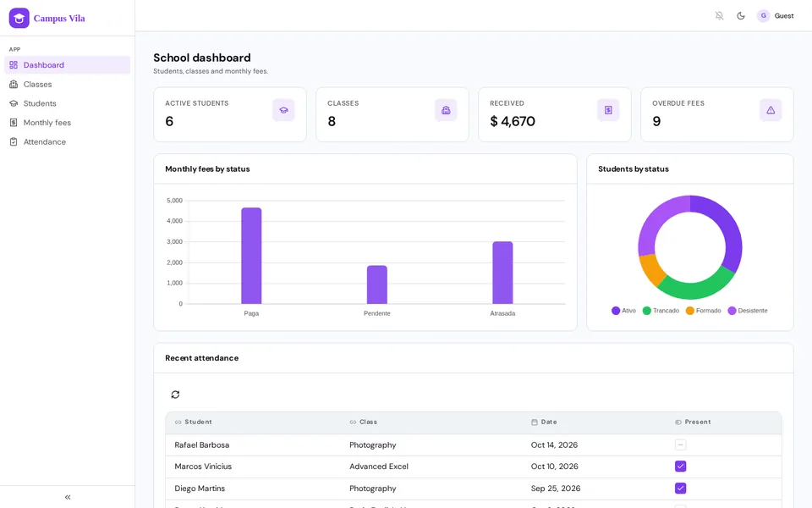Click the 'Marcos Vinicius' student cell
Screen dimensions: 812x508
(x=203, y=466)
